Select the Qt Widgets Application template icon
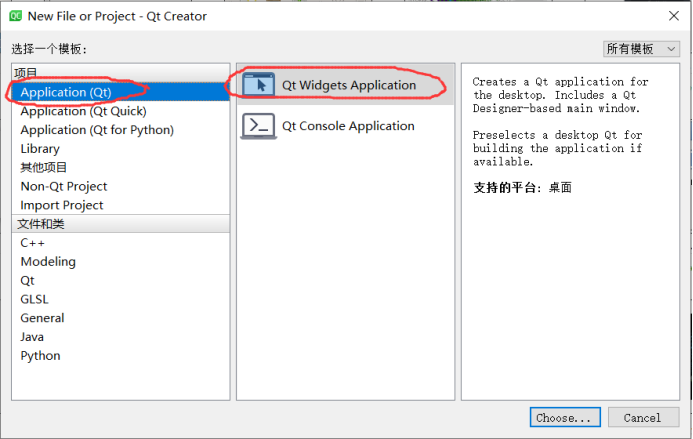This screenshot has width=693, height=439. click(x=259, y=85)
